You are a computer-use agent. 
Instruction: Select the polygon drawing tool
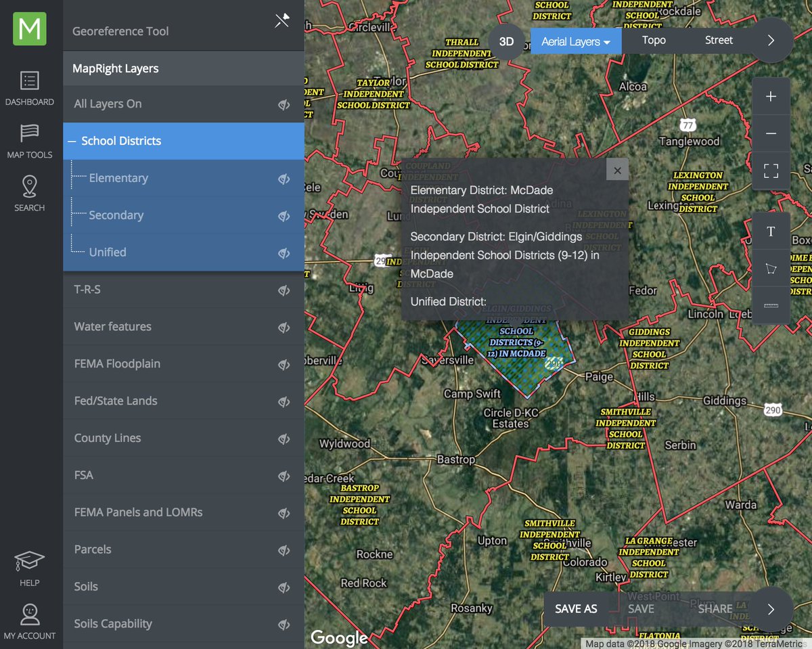click(x=771, y=269)
